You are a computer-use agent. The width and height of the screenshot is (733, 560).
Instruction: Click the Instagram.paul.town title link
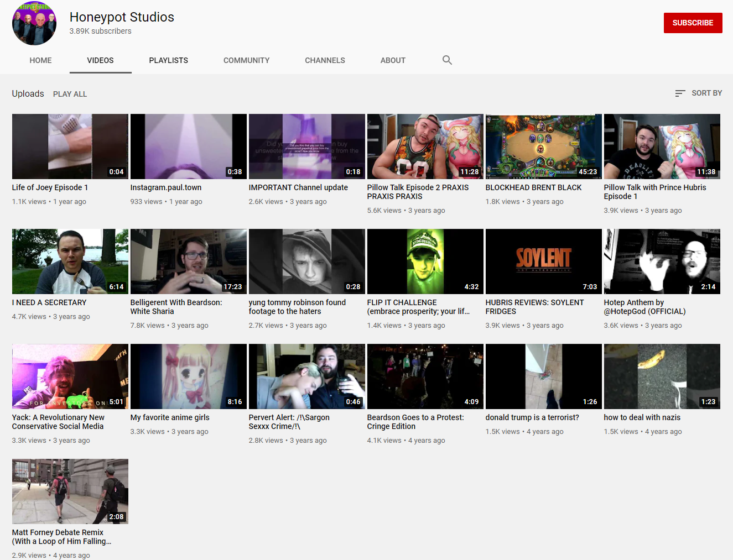tap(166, 187)
